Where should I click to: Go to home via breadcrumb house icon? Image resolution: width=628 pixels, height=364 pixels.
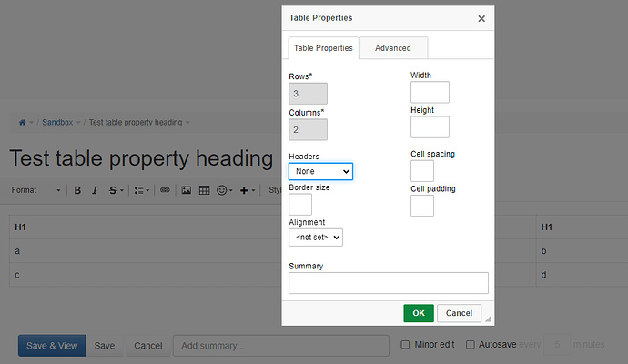click(23, 123)
